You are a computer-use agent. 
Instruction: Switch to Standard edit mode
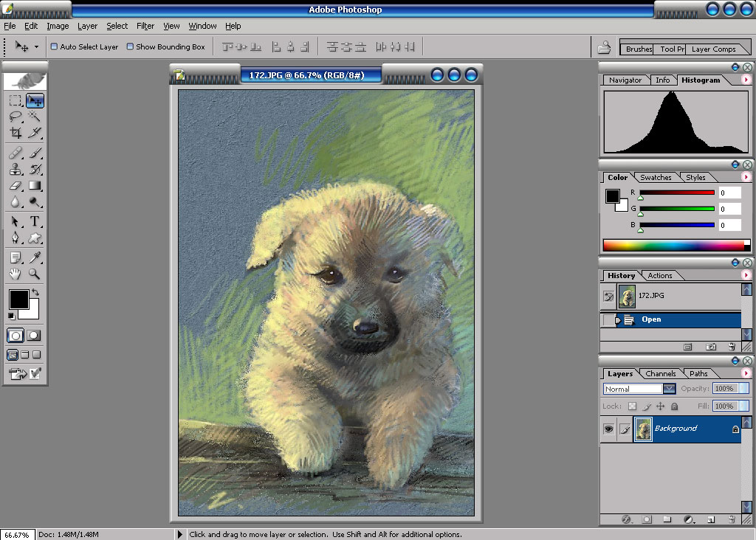[16, 336]
